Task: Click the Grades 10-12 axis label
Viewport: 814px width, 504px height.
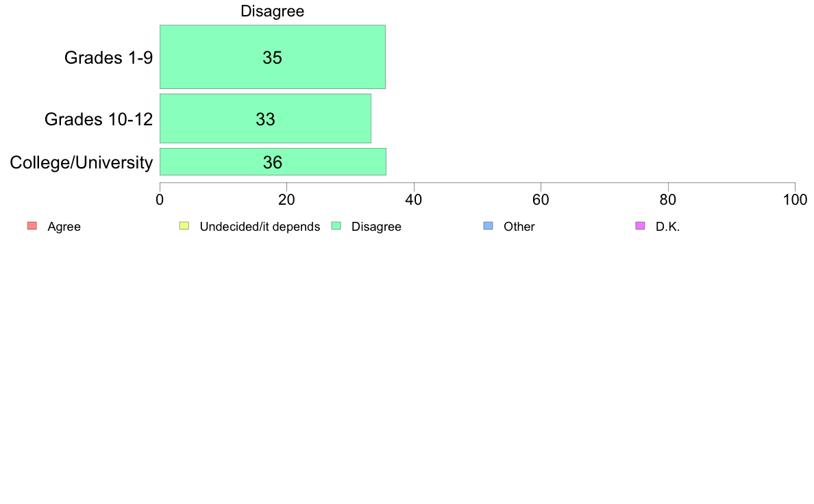Action: click(x=99, y=119)
